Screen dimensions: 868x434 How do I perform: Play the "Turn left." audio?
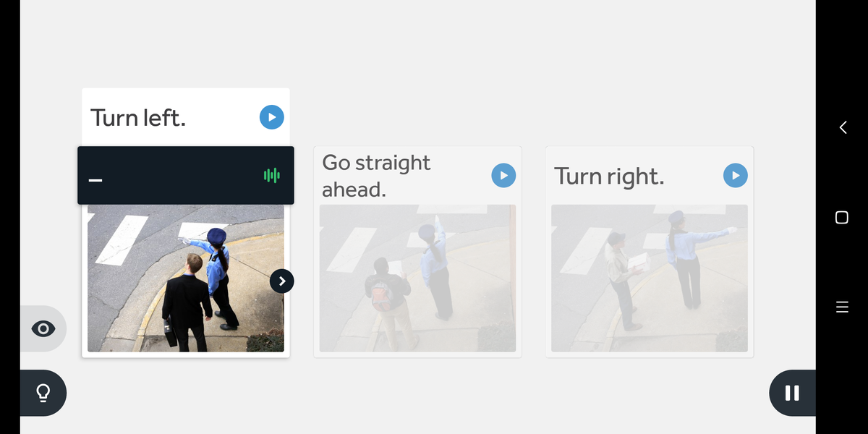[x=271, y=117]
